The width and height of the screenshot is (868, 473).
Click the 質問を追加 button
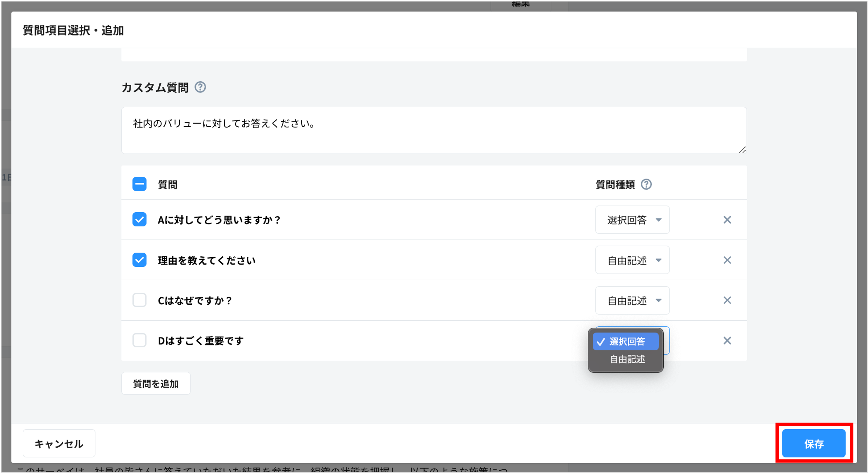coord(156,383)
